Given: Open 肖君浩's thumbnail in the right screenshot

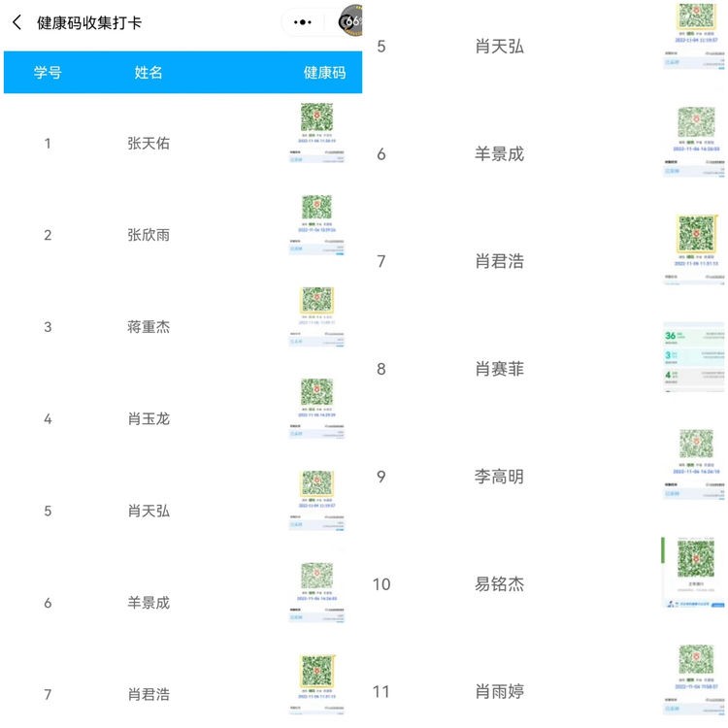Looking at the screenshot, I should coord(695,249).
